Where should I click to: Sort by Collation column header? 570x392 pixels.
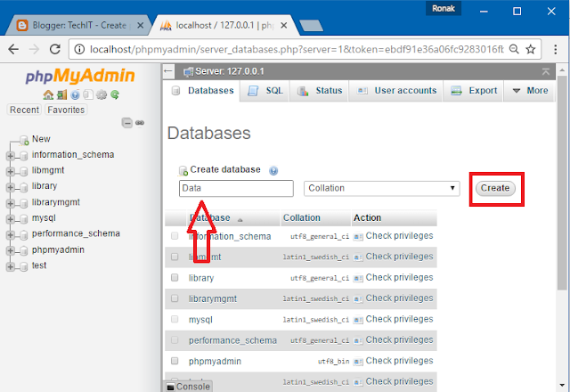[x=301, y=217]
